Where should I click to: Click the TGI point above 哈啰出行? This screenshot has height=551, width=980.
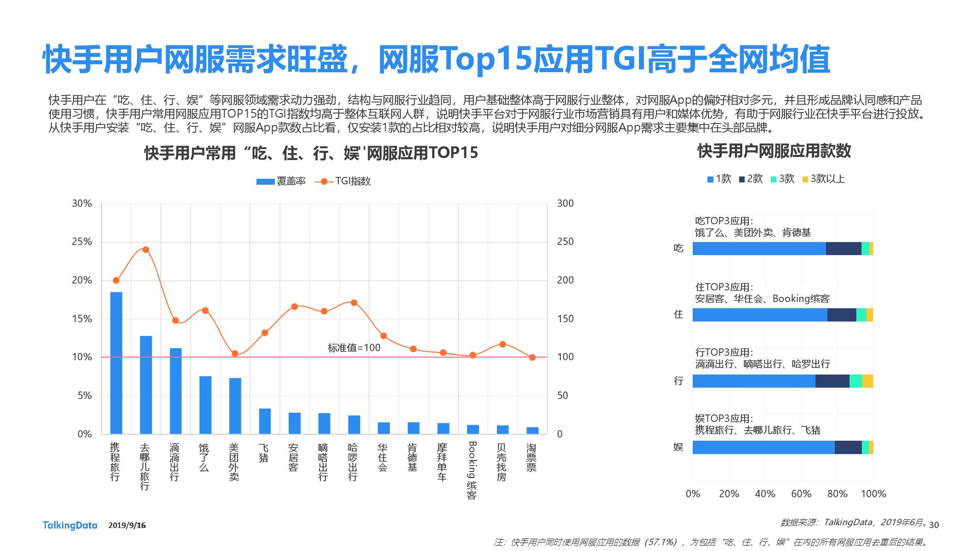coord(354,303)
